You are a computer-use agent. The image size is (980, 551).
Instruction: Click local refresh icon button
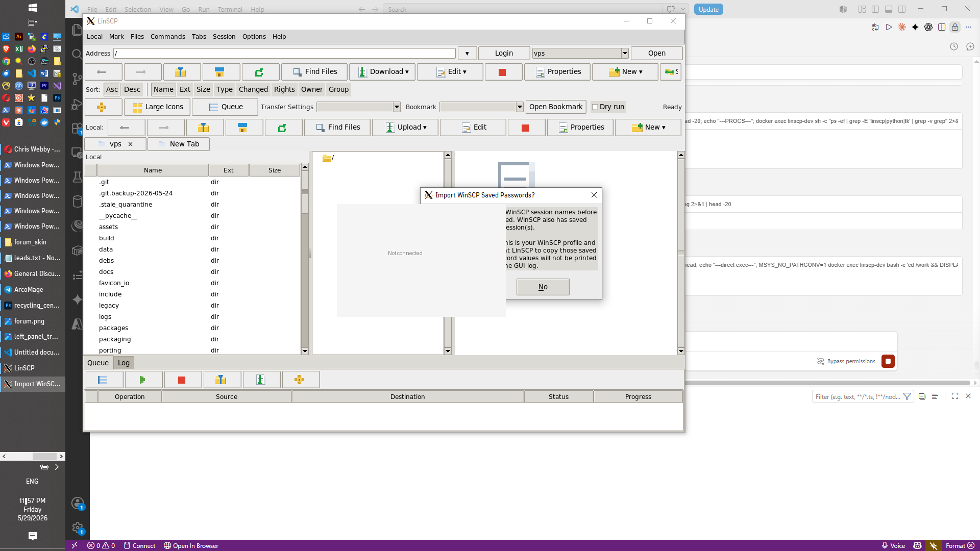click(283, 128)
